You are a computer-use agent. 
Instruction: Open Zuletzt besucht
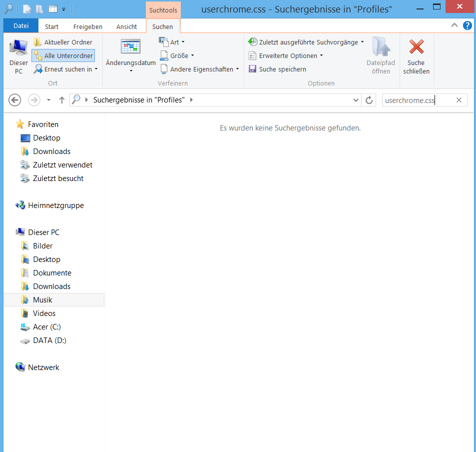point(58,178)
